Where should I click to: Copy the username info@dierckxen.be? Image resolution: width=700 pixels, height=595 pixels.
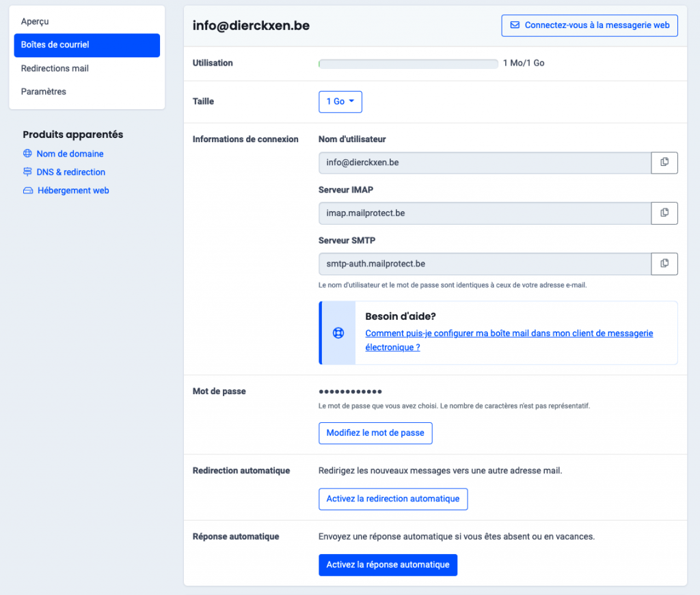tap(664, 163)
